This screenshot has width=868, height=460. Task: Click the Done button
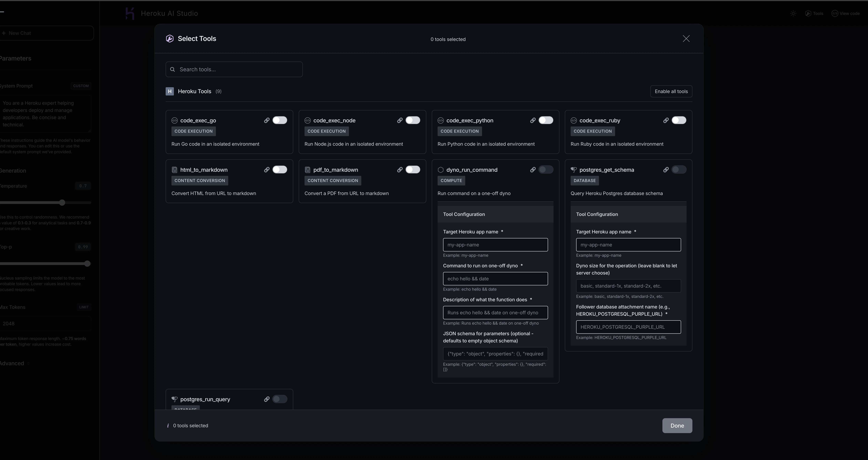677,425
